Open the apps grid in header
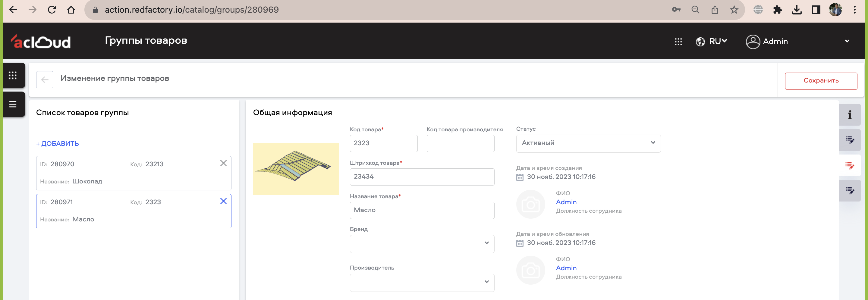 click(x=678, y=41)
